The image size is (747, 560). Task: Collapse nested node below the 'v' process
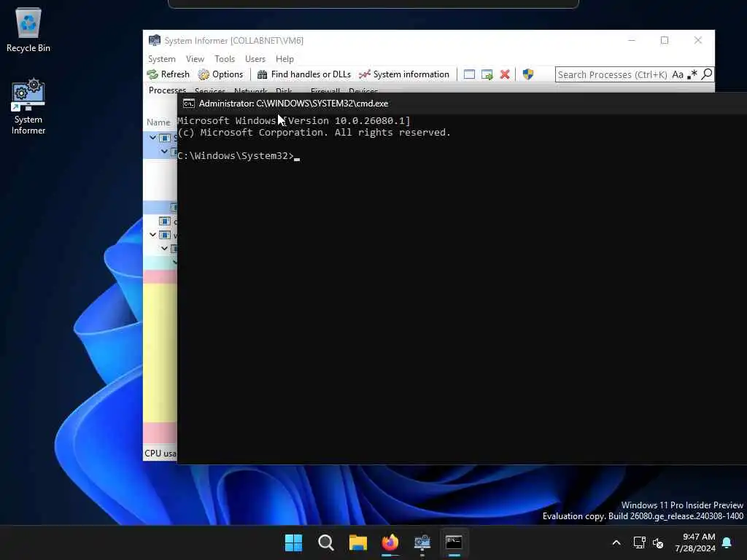(x=164, y=249)
